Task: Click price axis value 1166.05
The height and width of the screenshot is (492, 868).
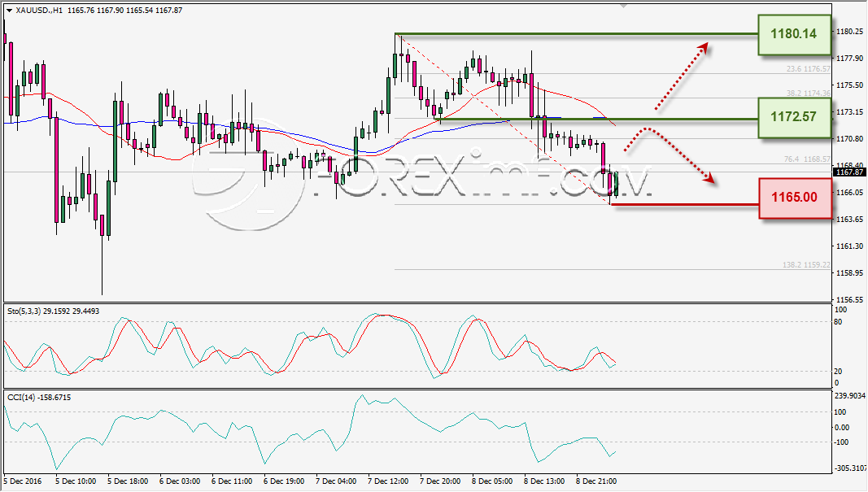Action: 850,193
